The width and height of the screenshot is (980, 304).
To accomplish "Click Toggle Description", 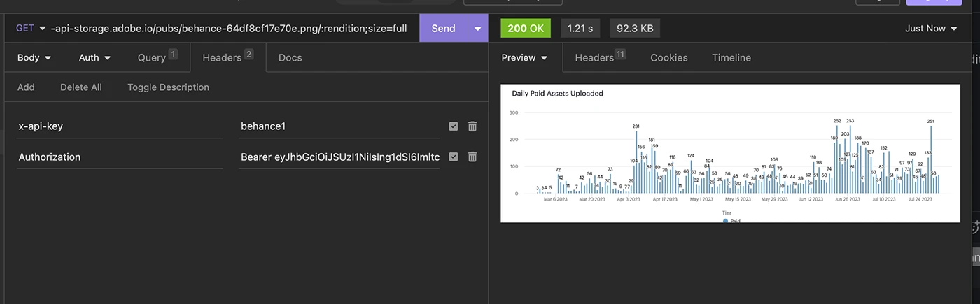I will tap(168, 87).
